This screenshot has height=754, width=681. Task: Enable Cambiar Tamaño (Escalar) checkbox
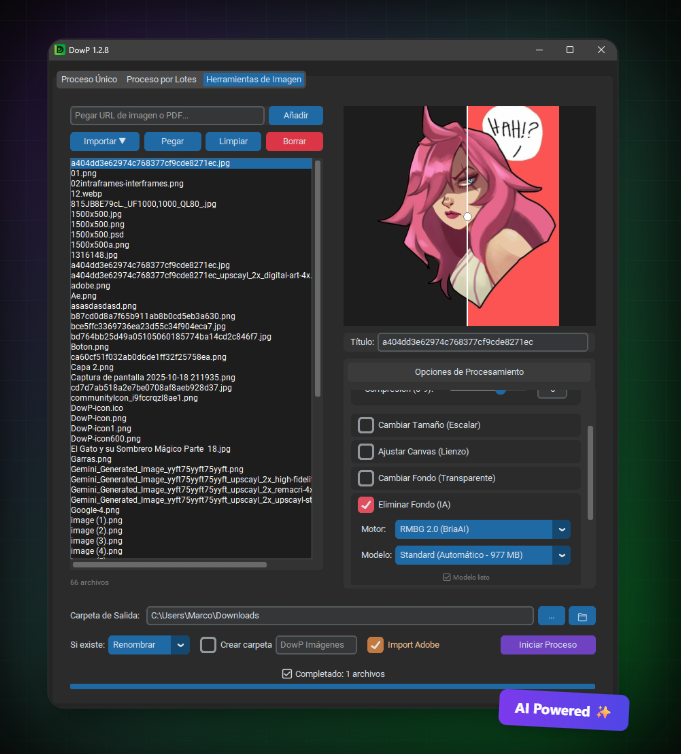(366, 425)
